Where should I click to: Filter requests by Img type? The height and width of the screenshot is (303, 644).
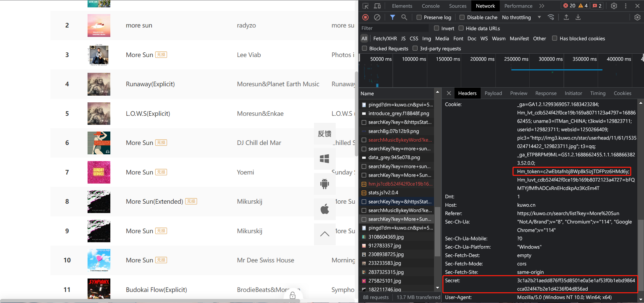point(427,39)
